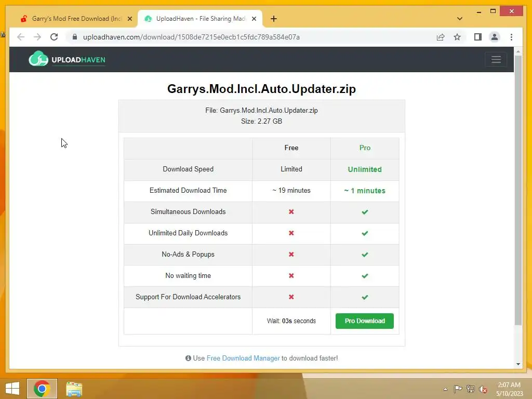This screenshot has width=532, height=399.
Task: Click the Chrome taskbar icon
Action: coord(42,389)
